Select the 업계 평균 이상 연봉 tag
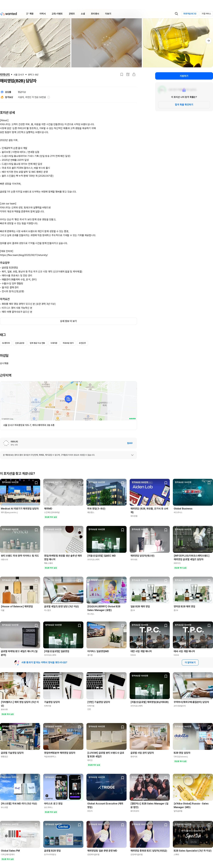The height and width of the screenshot is (868, 213). point(37,343)
